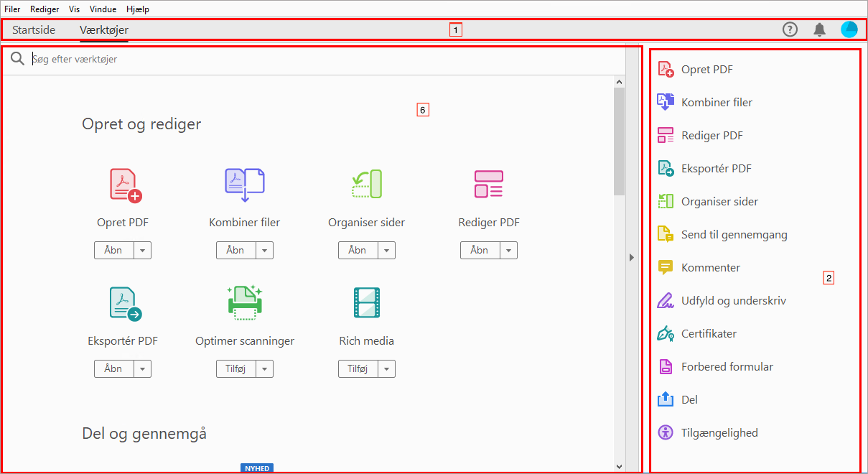Click the scrollbar up arrow
The image size is (868, 474).
tap(619, 81)
